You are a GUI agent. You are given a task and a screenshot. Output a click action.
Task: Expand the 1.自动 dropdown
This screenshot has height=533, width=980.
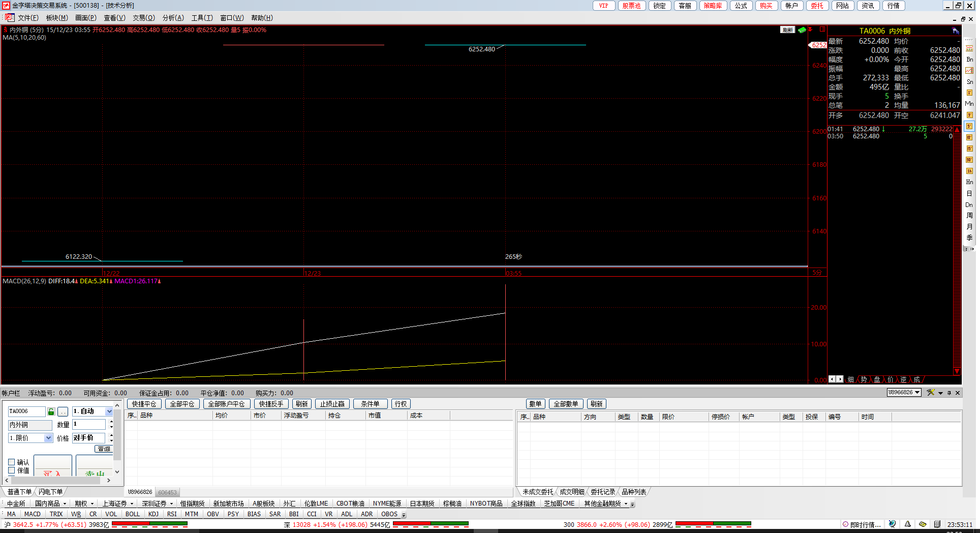coord(109,411)
